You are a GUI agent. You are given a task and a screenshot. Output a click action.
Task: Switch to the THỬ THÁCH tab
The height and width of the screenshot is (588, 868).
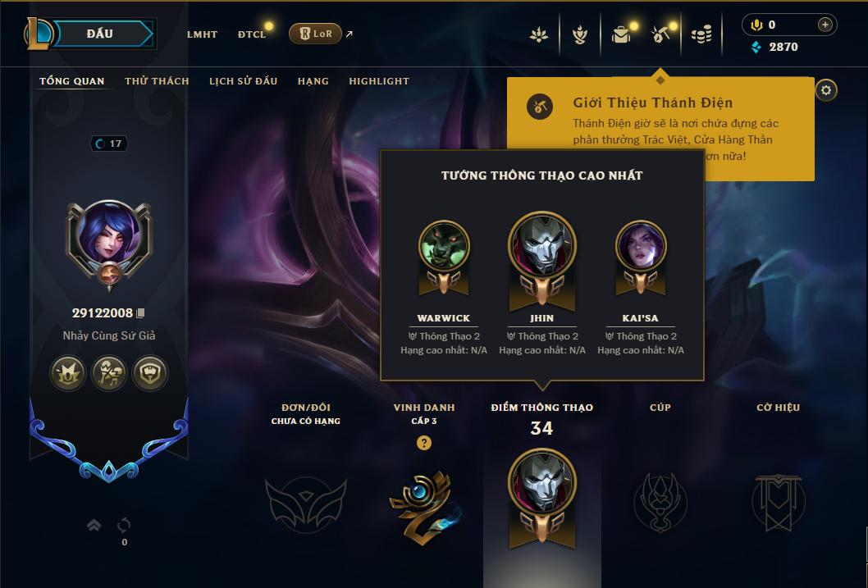click(157, 81)
